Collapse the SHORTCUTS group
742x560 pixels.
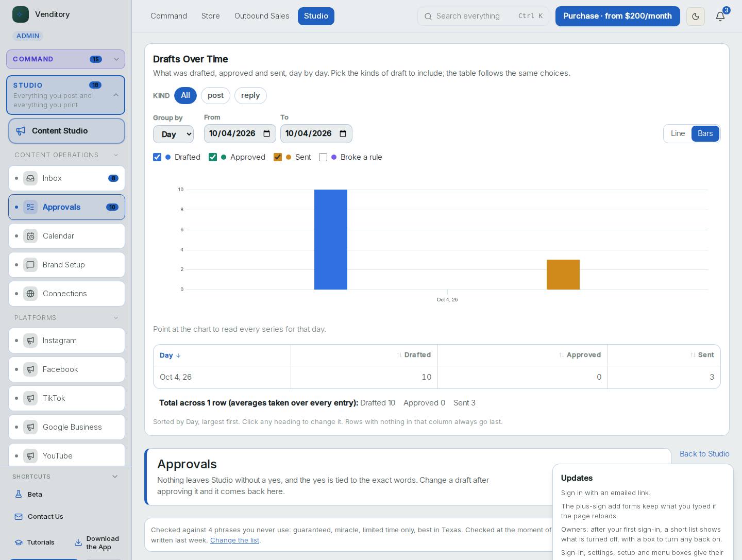coord(65,477)
